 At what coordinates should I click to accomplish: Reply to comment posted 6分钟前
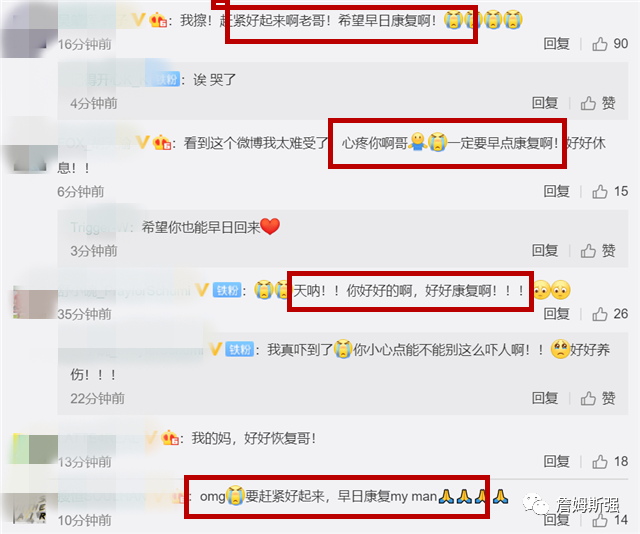(556, 191)
